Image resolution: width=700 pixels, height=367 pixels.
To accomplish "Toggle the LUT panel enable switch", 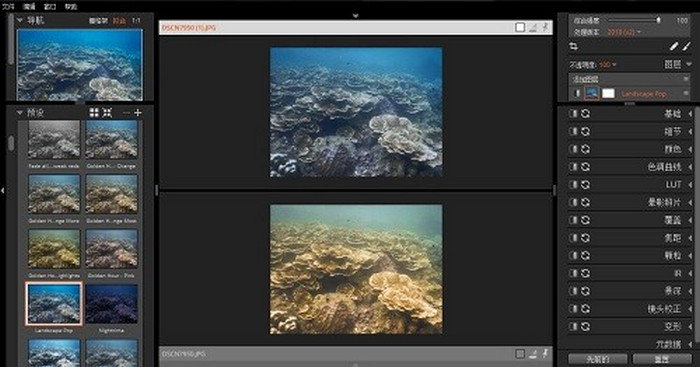I will click(573, 184).
